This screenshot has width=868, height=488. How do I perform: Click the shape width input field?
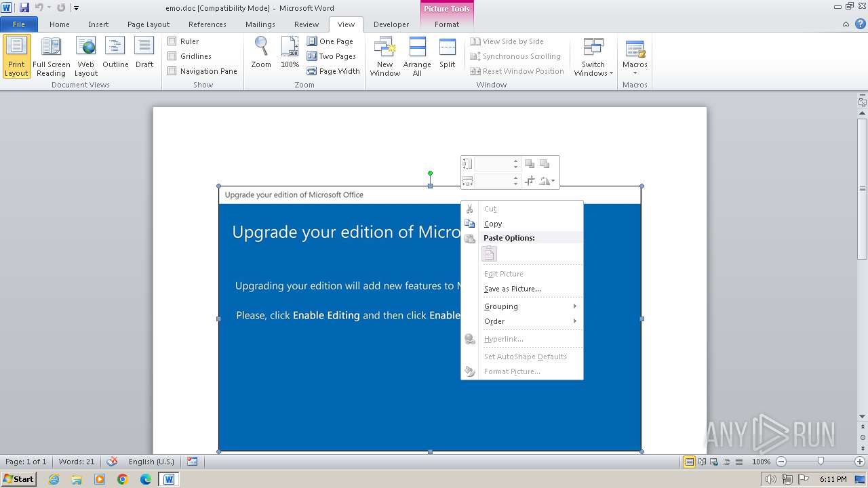point(493,181)
